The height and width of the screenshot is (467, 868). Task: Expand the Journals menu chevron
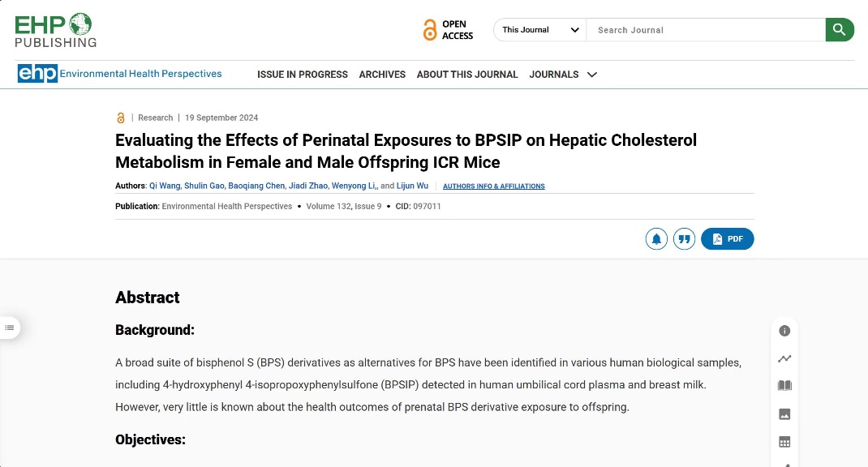point(592,75)
